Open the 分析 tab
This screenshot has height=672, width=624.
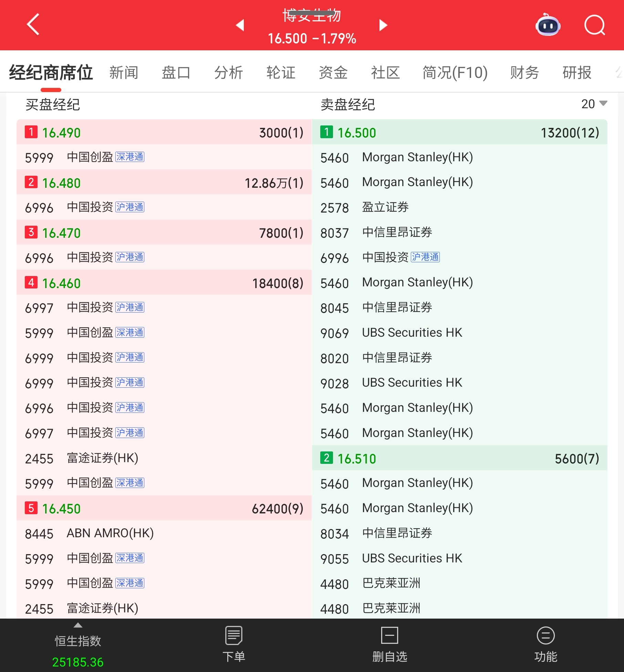pyautogui.click(x=228, y=73)
